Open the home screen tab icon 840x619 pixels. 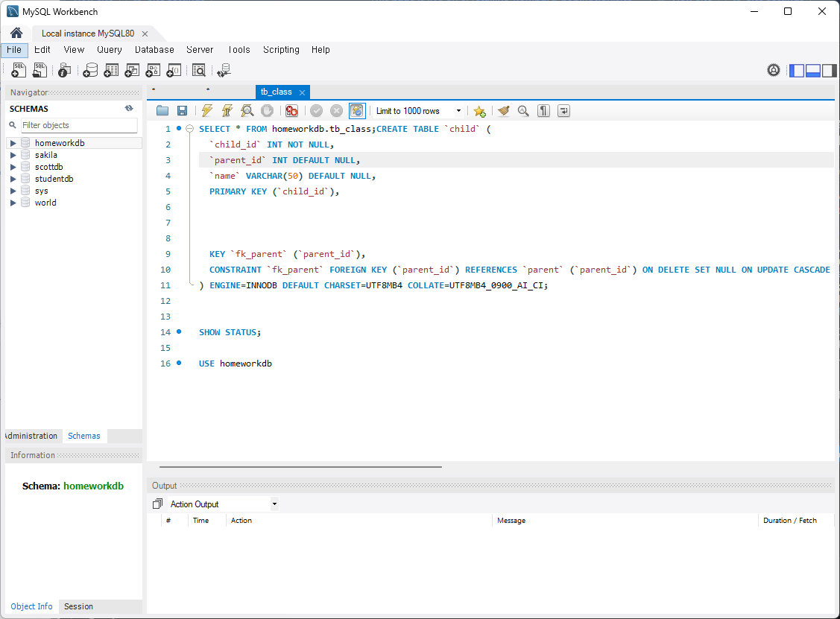pyautogui.click(x=16, y=34)
